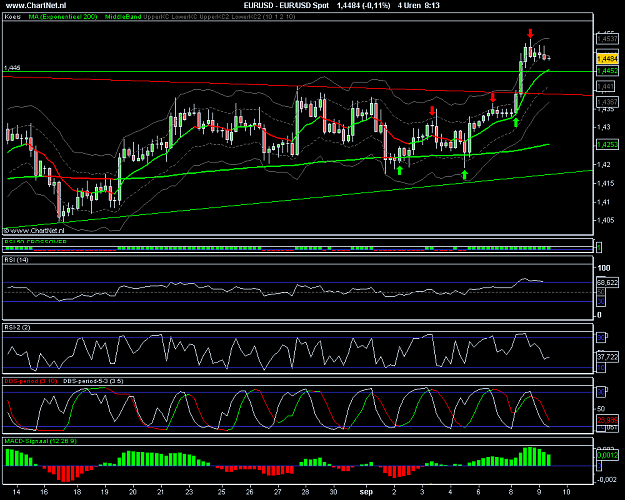
Task: Click the Koers legend label
Action: pyautogui.click(x=13, y=17)
